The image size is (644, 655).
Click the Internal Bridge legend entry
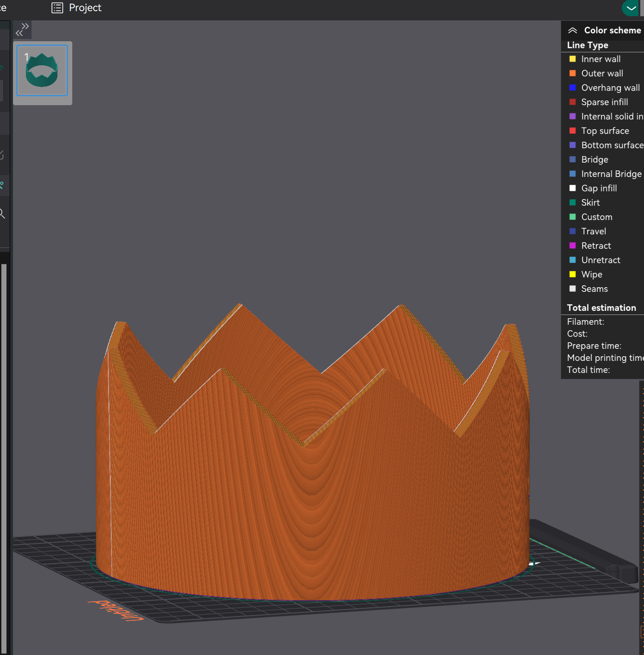(x=605, y=174)
